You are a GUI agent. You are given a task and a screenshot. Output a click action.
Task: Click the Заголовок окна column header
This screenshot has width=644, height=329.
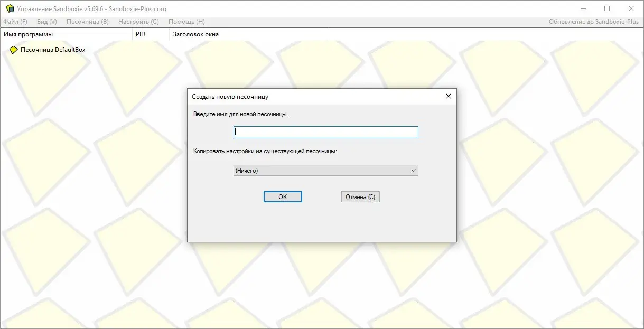[248, 34]
